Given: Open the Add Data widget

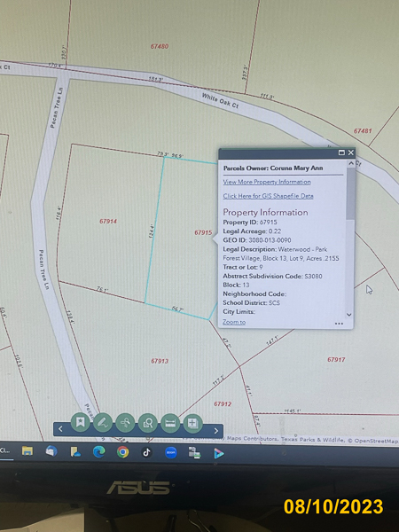Looking at the screenshot, I should 192,423.
